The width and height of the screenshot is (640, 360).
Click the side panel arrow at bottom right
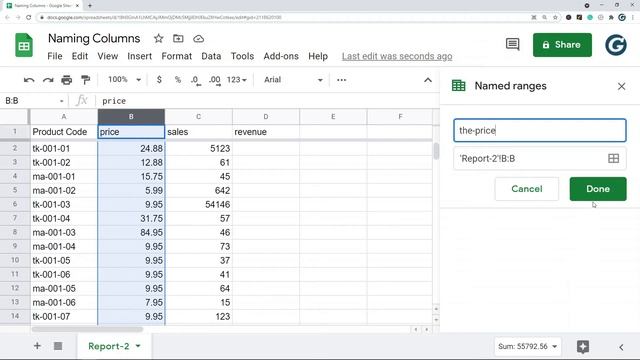(x=621, y=347)
